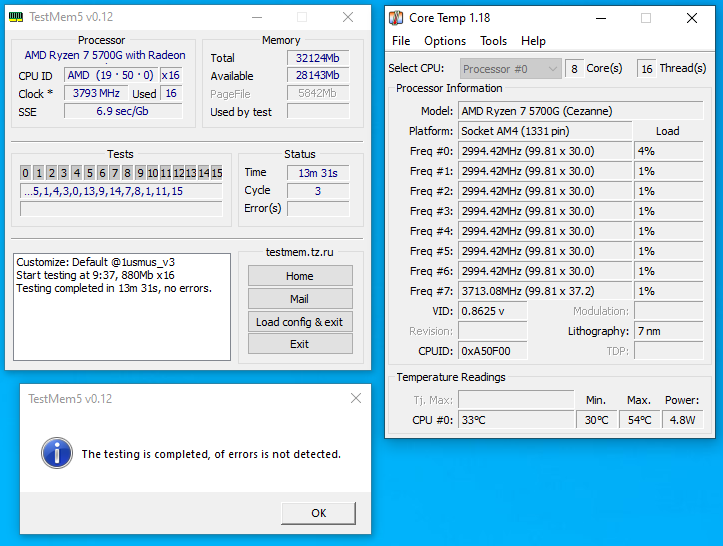Confirm the dialog with OK
This screenshot has width=723, height=546.
point(318,513)
